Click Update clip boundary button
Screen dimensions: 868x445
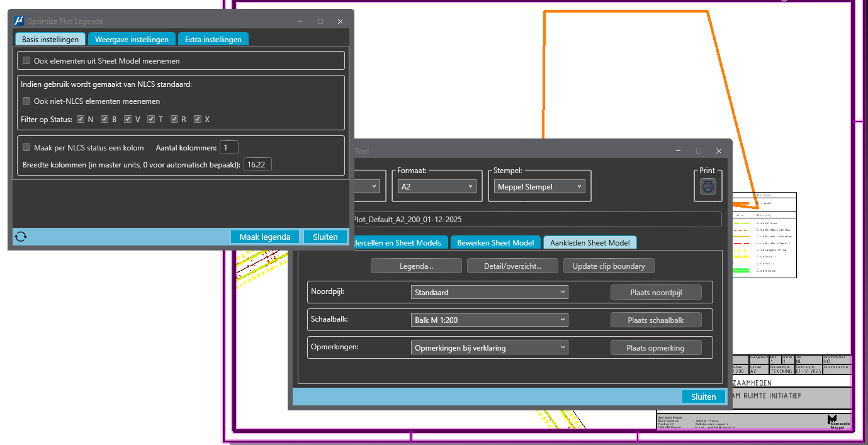[x=609, y=266]
